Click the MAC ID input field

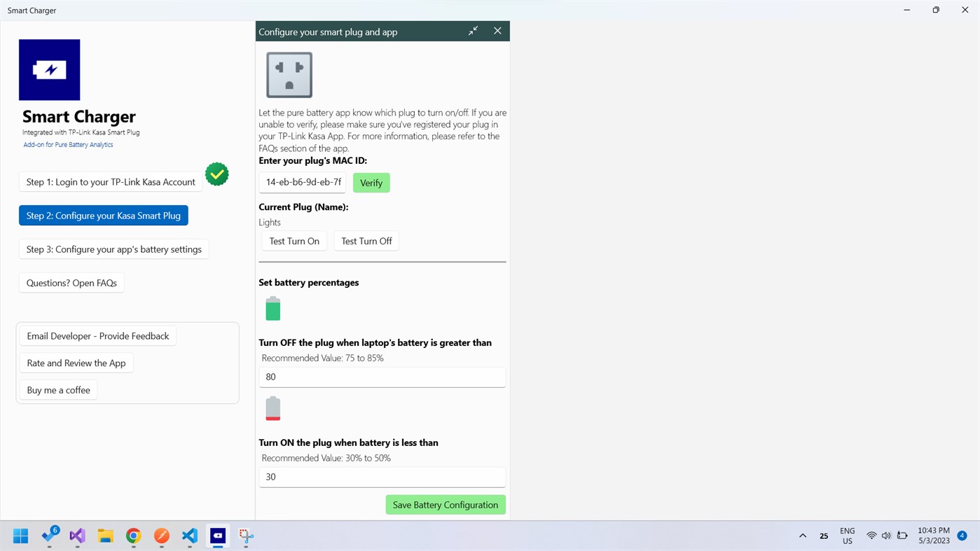[x=302, y=181]
